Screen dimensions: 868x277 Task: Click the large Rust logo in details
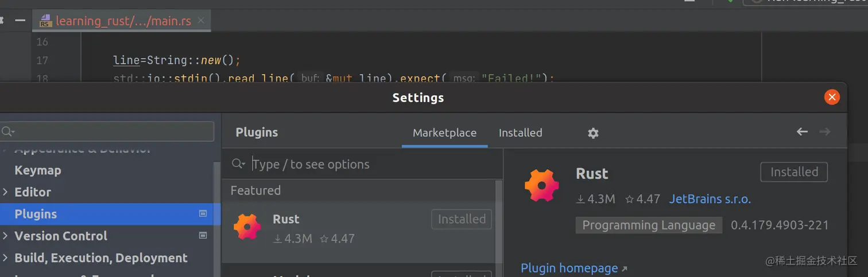541,186
